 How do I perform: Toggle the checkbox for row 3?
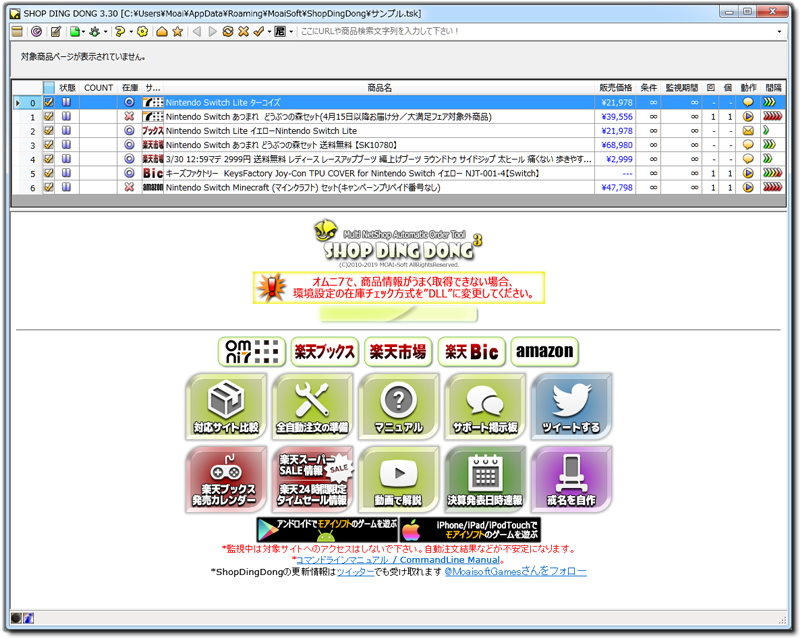point(48,145)
